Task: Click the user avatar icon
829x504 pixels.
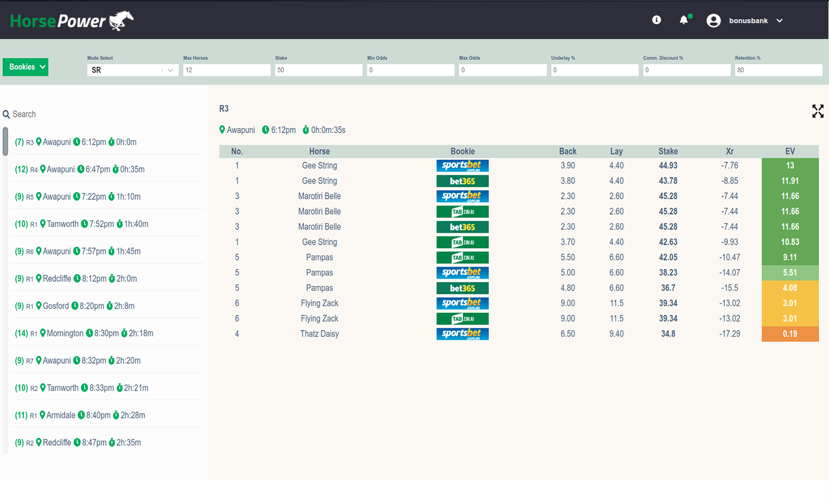Action: (x=714, y=20)
